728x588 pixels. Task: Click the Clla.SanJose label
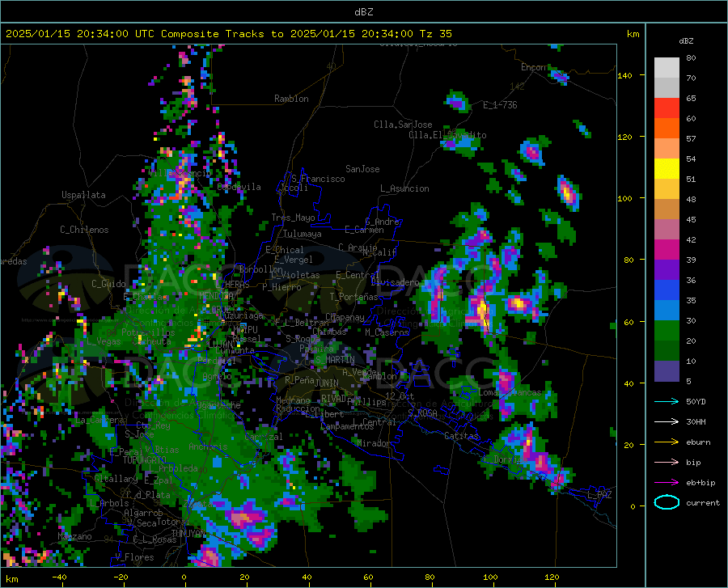[403, 125]
